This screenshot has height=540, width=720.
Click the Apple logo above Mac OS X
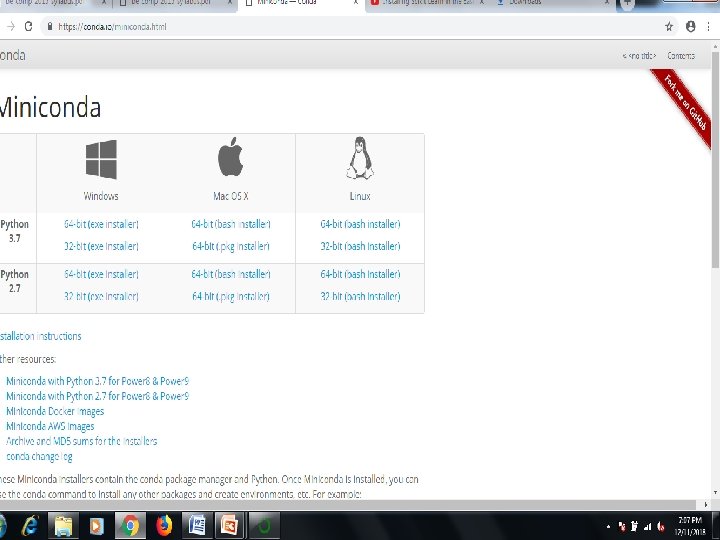[231, 157]
